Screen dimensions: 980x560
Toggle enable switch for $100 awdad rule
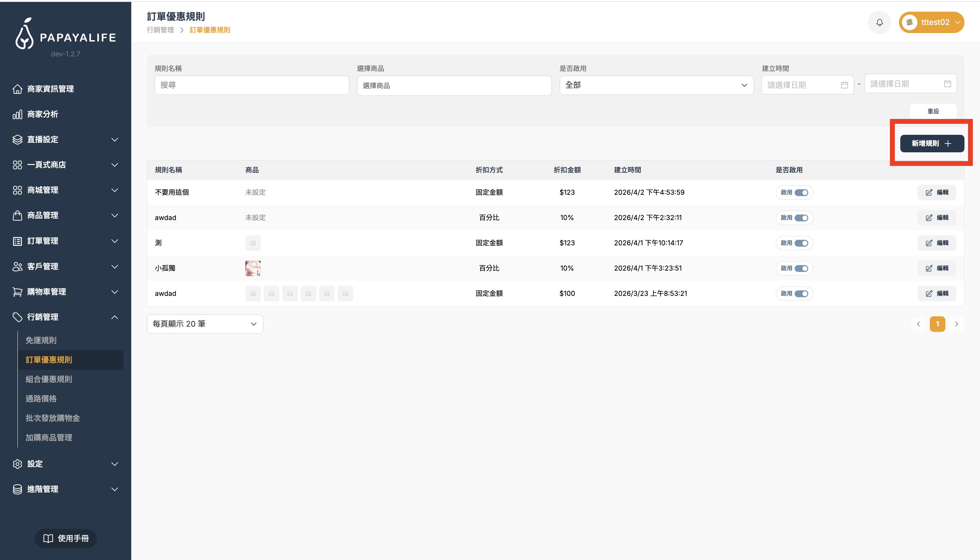point(801,294)
